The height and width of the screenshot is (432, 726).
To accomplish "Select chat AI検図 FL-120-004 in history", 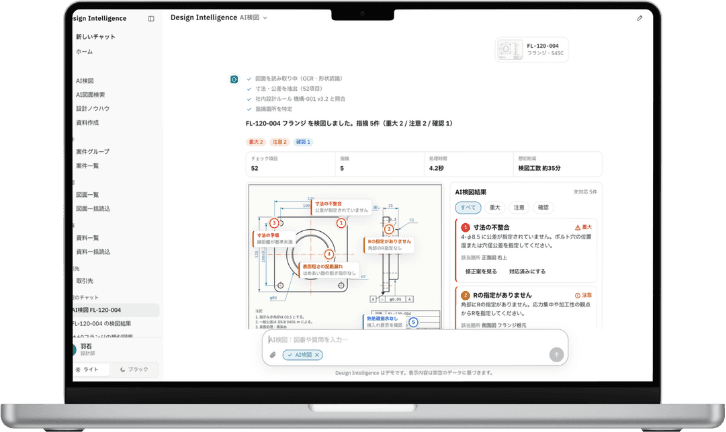I will pyautogui.click(x=116, y=310).
